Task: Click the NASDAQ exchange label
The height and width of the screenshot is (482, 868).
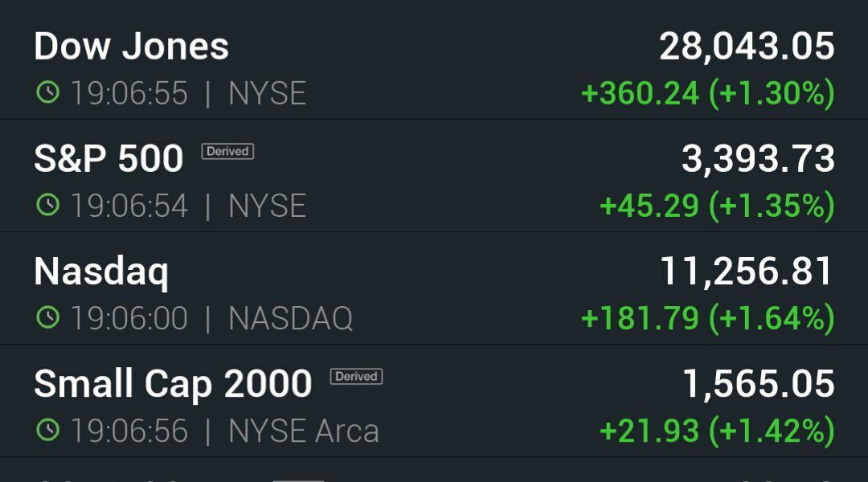Action: 291,319
